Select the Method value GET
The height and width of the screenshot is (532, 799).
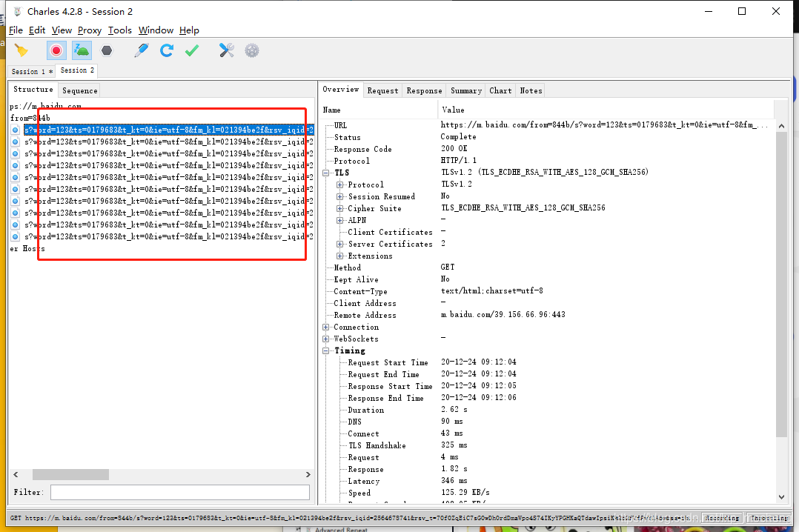448,267
